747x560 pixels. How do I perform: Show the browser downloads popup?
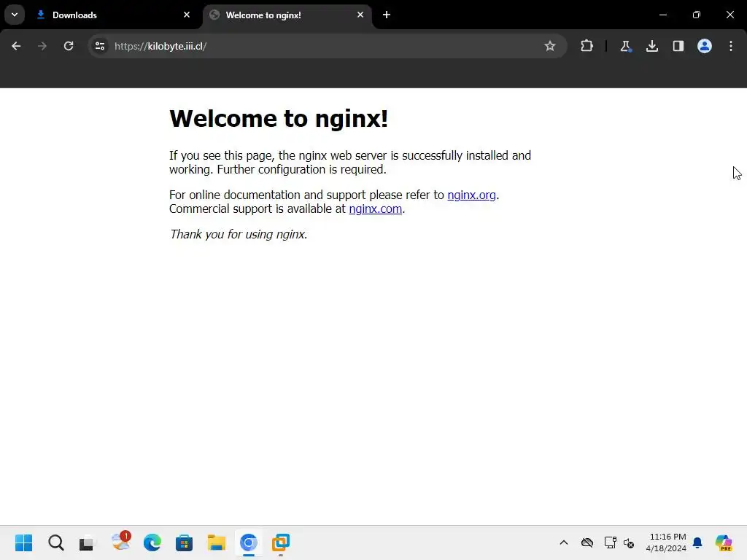point(652,46)
